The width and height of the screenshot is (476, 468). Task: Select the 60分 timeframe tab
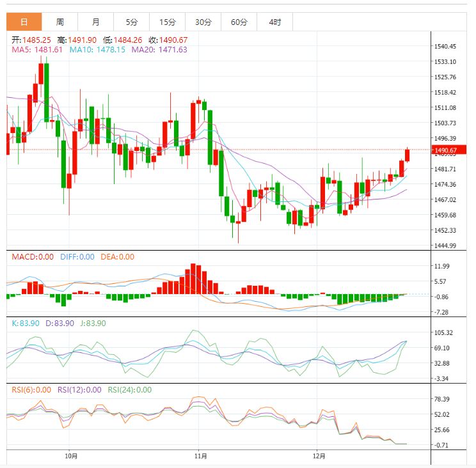(x=239, y=22)
